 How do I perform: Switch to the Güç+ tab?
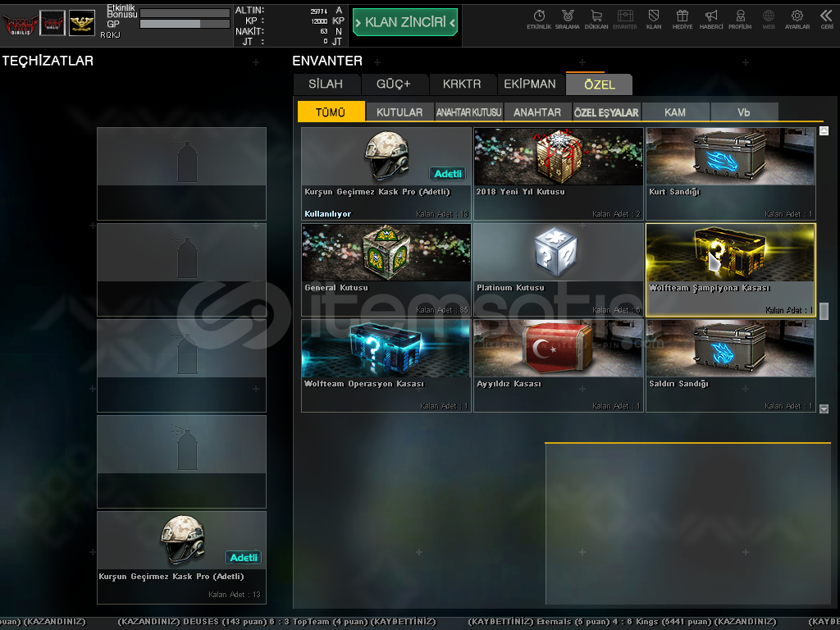(394, 84)
